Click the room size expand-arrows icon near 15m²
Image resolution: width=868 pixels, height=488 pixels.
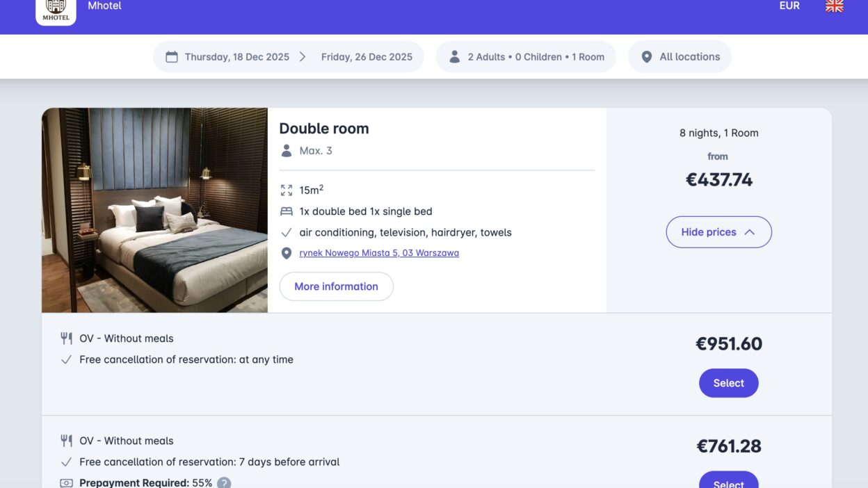coord(286,189)
